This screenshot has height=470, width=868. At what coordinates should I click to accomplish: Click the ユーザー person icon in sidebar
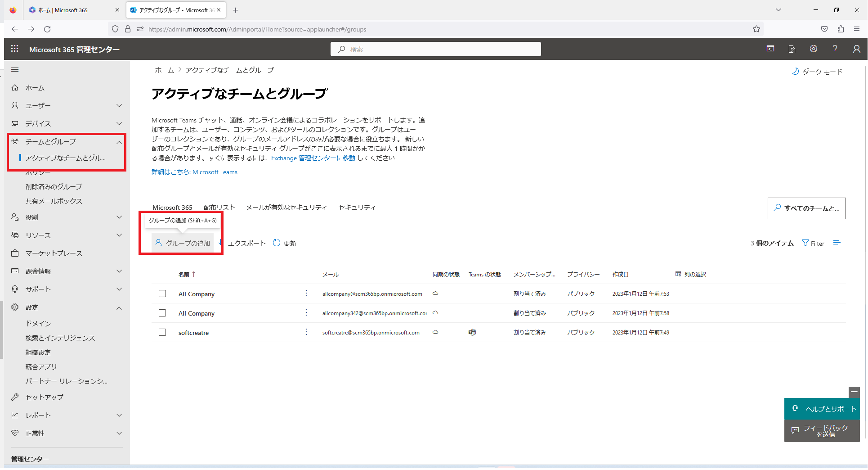tap(15, 105)
